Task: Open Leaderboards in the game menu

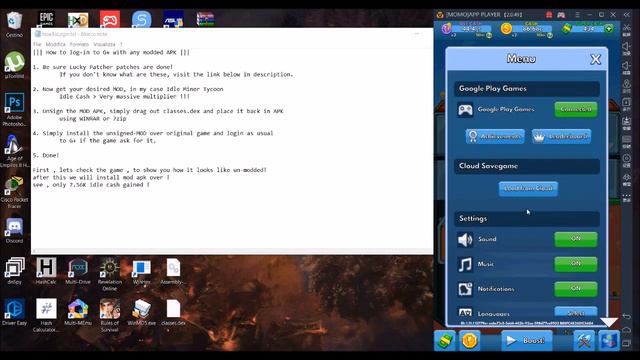Action: pyautogui.click(x=561, y=136)
